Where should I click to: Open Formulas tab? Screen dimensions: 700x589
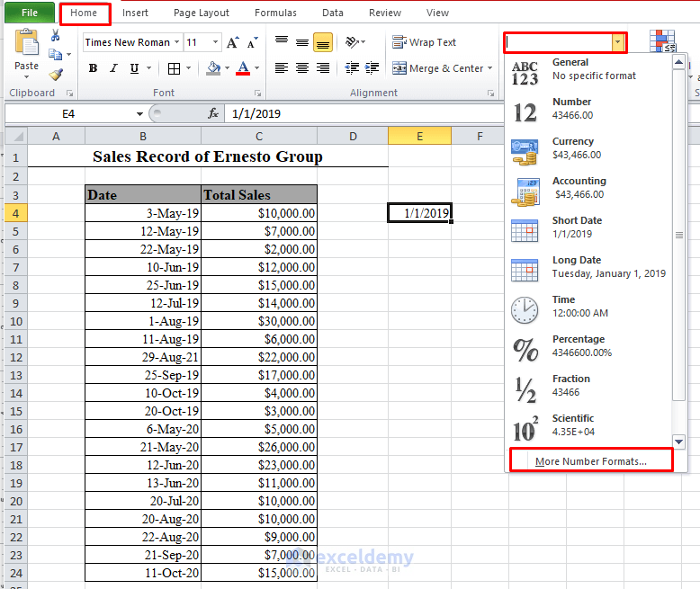point(275,13)
